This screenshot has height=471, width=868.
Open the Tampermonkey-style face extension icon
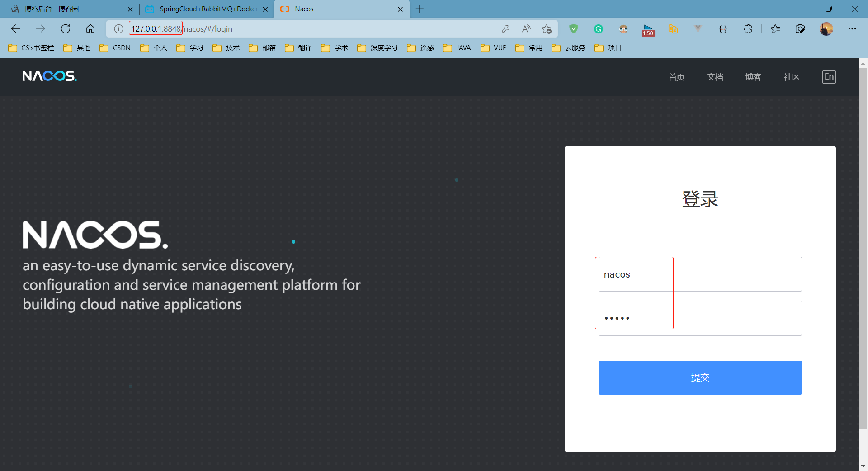click(623, 29)
